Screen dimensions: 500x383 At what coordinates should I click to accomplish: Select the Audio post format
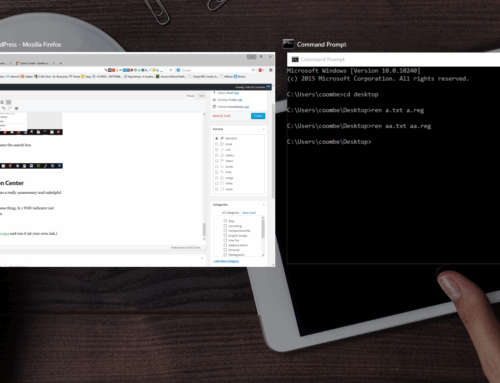click(x=217, y=189)
